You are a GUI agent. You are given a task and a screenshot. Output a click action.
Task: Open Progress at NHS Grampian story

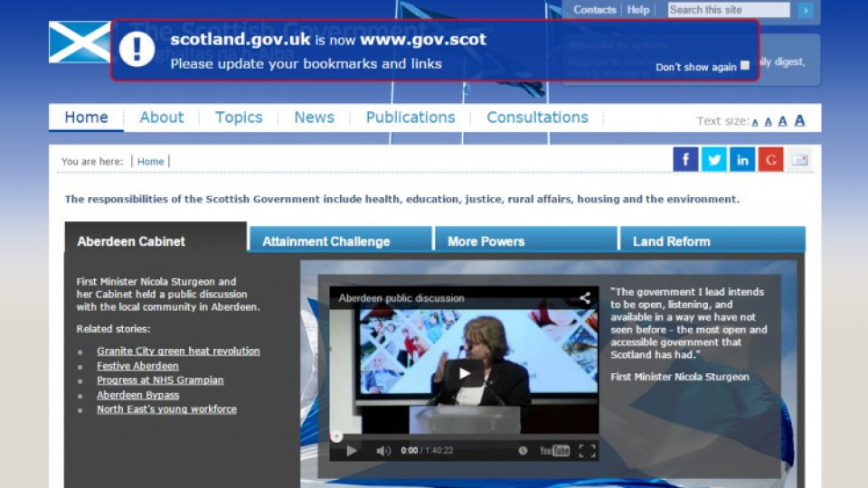click(x=161, y=380)
